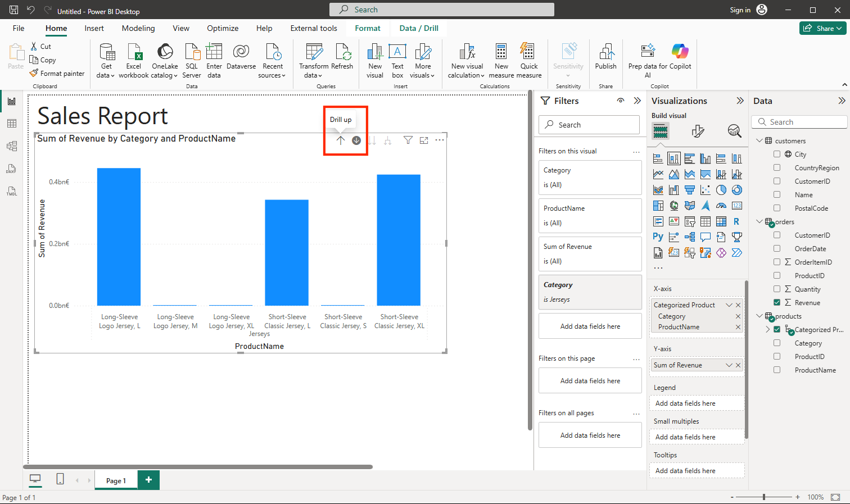This screenshot has height=504, width=850.
Task: Add a new report page with plus button
Action: point(148,480)
